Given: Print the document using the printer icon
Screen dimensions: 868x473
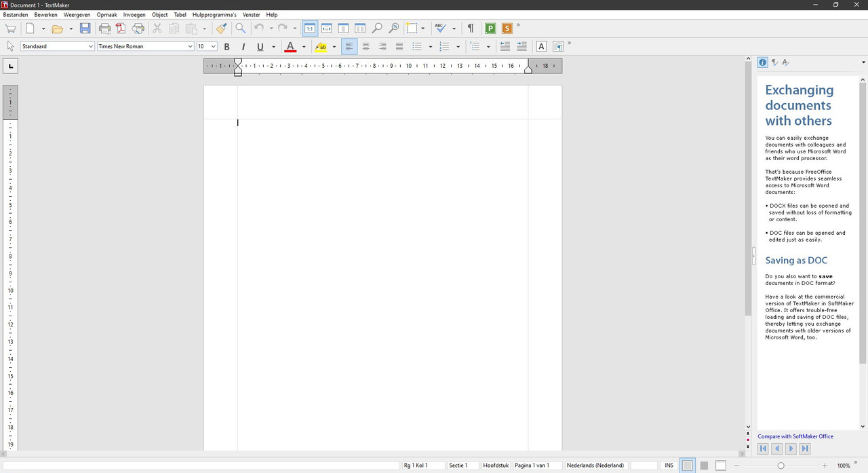Looking at the screenshot, I should click(104, 29).
